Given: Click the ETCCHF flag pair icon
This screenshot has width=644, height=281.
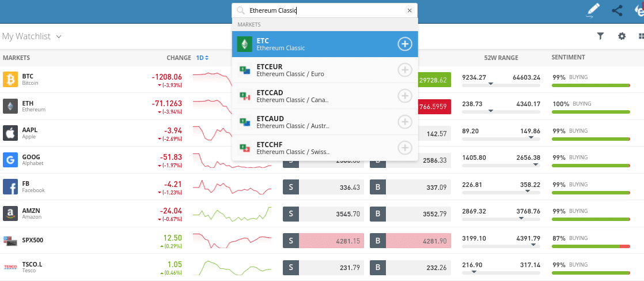Looking at the screenshot, I should (x=245, y=148).
